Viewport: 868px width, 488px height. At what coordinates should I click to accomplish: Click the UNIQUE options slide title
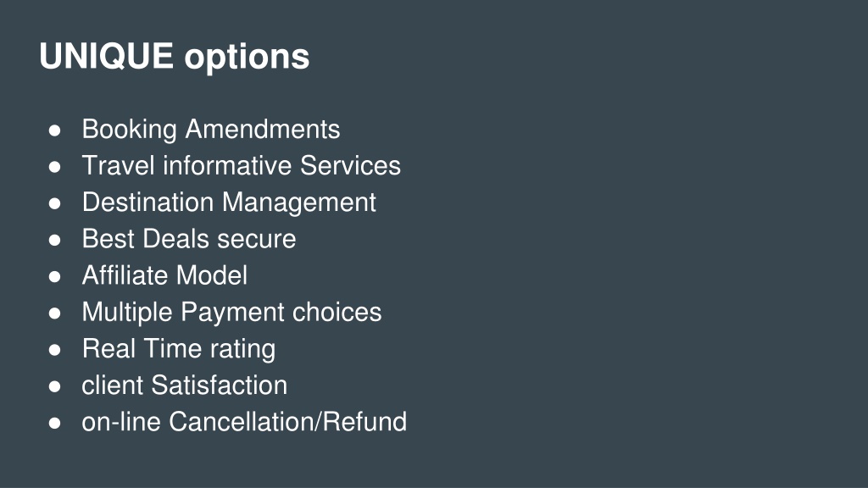[175, 57]
